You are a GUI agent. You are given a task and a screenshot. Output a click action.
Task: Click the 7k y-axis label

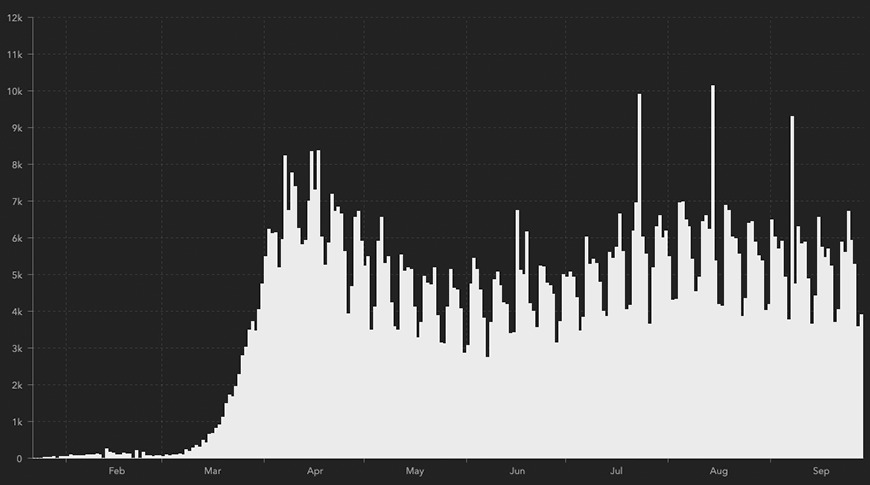[x=17, y=201]
